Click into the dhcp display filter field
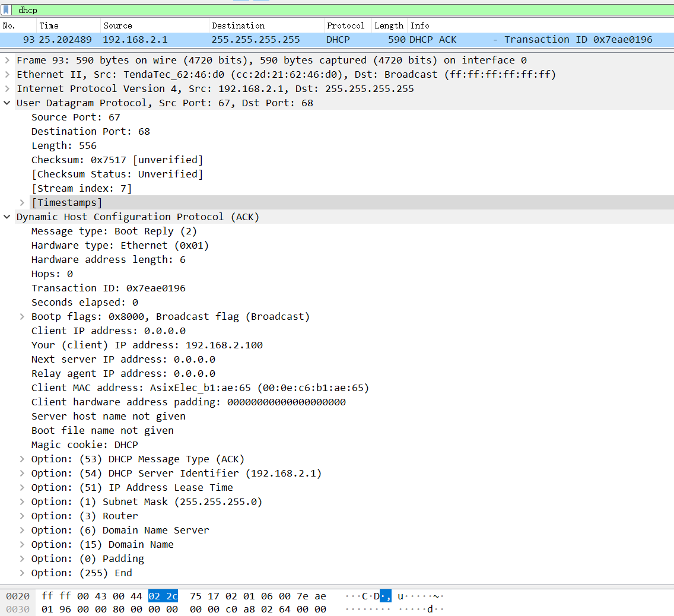This screenshot has width=674, height=616. [x=297, y=10]
